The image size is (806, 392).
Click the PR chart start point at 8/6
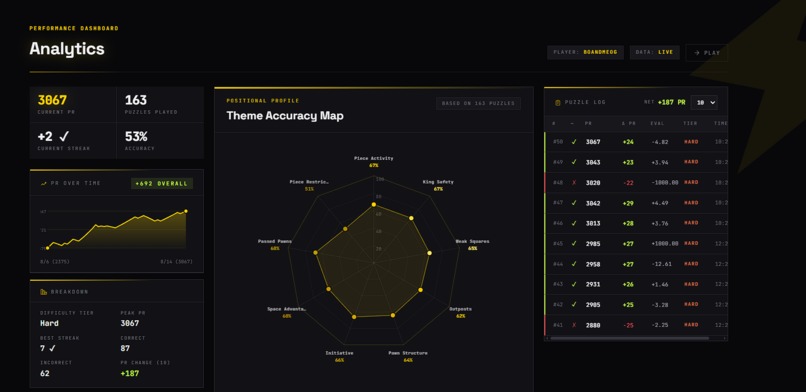(47, 248)
